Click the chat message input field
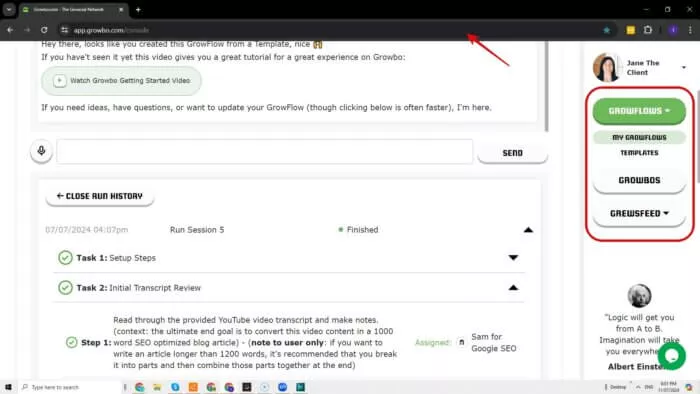This screenshot has width=700, height=394. click(x=264, y=152)
